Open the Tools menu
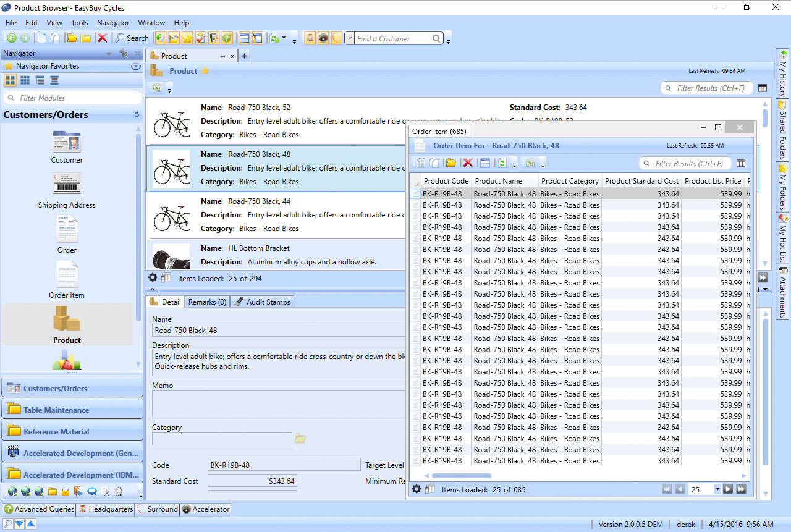 [x=80, y=23]
